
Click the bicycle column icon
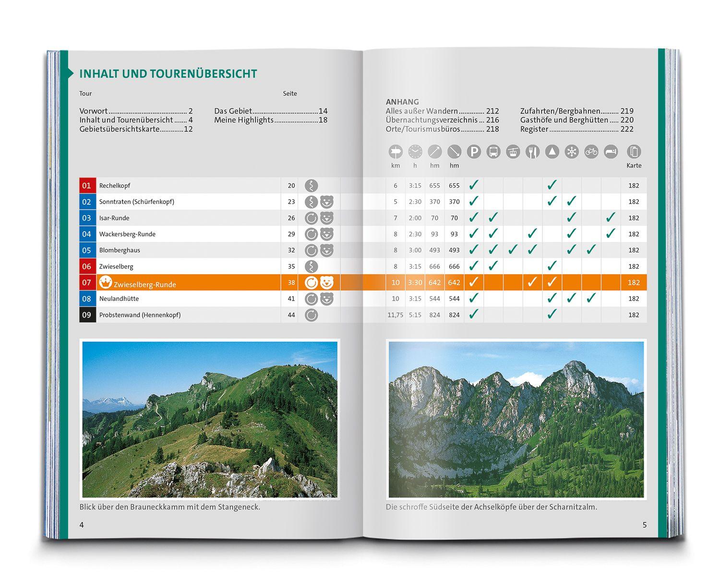tap(591, 152)
